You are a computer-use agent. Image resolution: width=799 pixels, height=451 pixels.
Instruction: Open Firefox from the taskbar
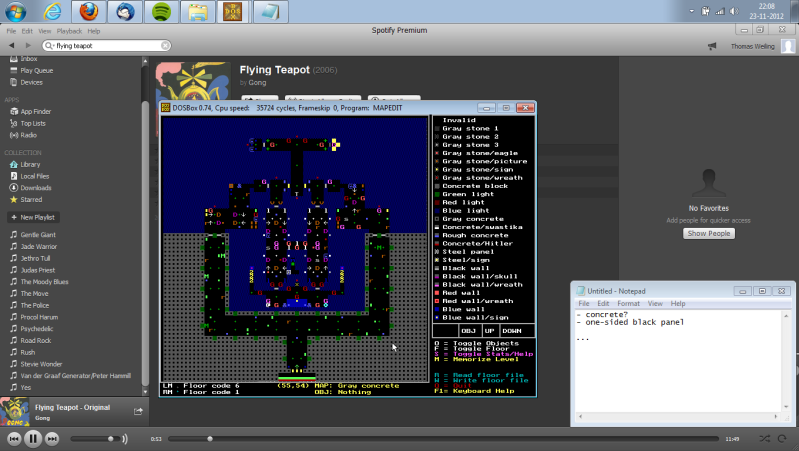(89, 11)
